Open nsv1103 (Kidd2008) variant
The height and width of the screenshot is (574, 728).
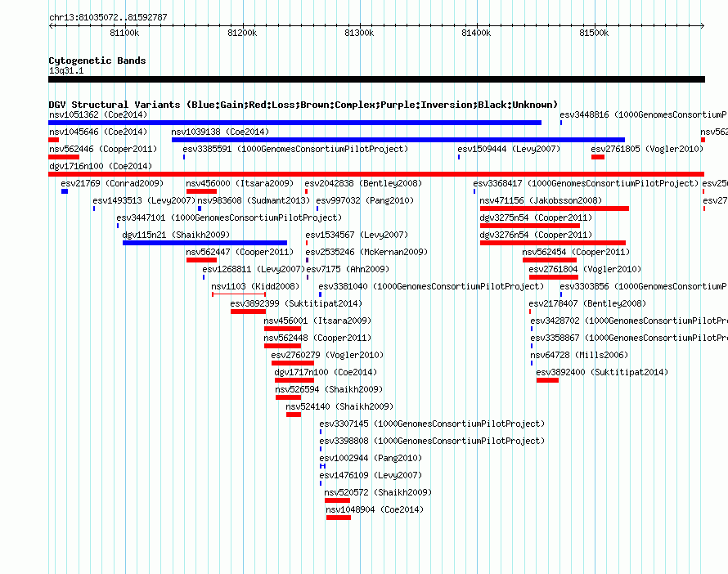click(255, 286)
